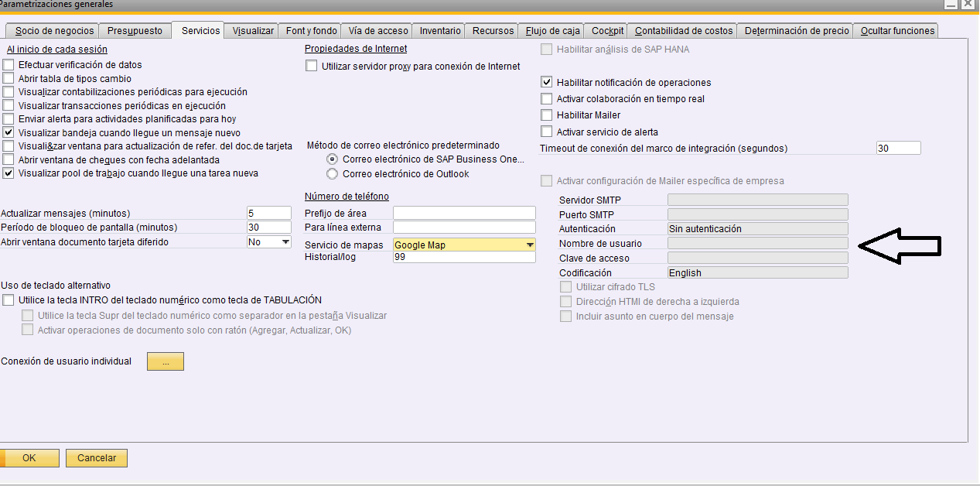Select the Ocultar funciones tab

click(x=897, y=31)
